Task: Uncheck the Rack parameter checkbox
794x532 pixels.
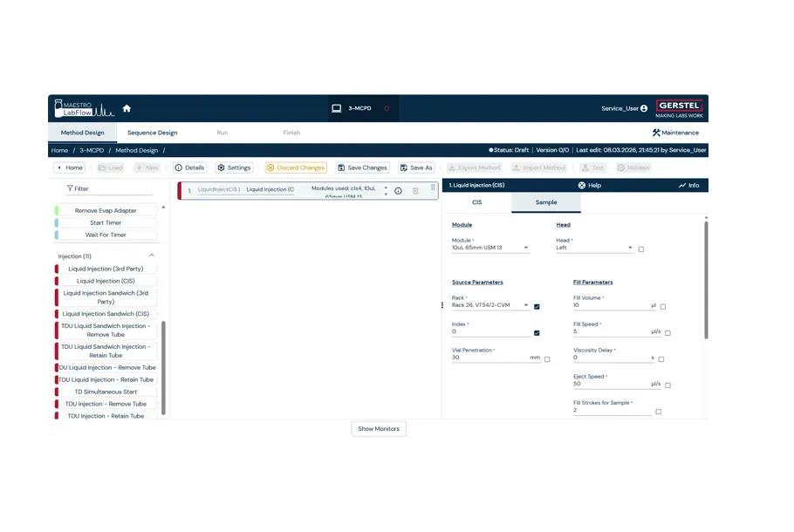Action: pyautogui.click(x=537, y=306)
